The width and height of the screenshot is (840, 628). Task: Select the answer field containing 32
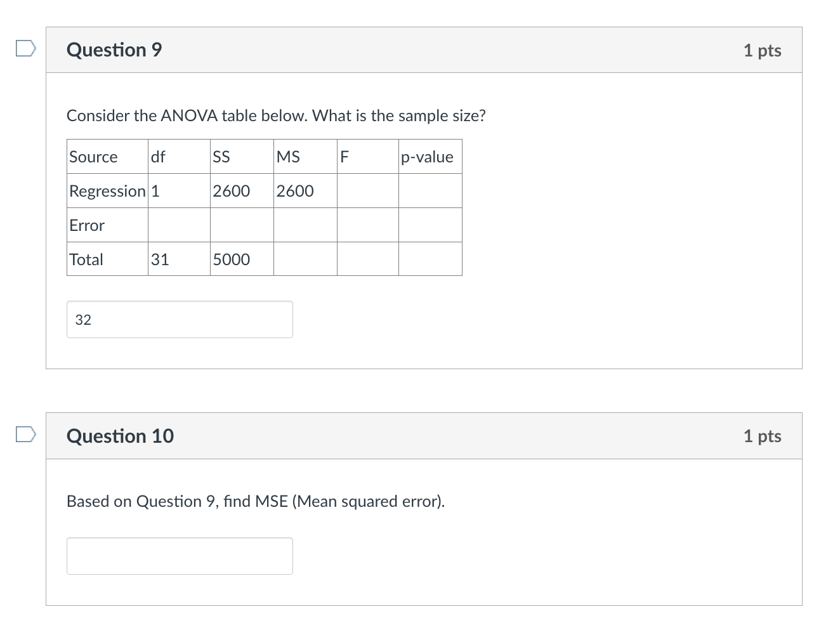click(x=180, y=319)
